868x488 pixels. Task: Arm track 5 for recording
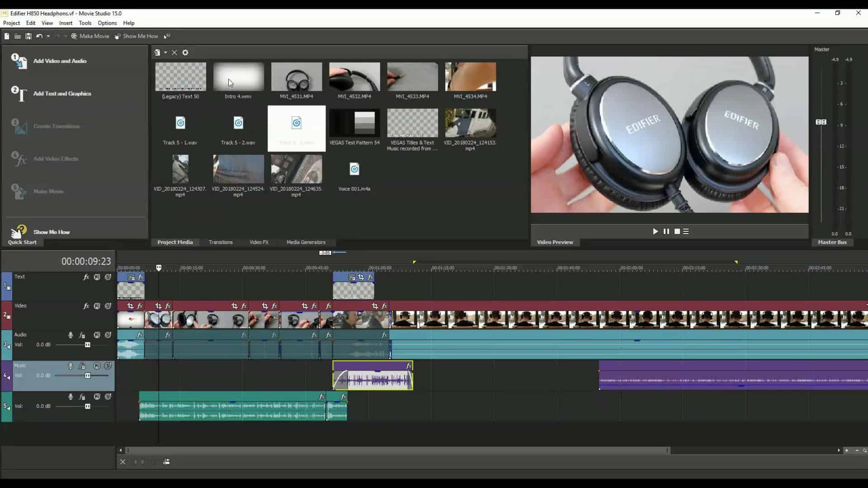tap(71, 397)
